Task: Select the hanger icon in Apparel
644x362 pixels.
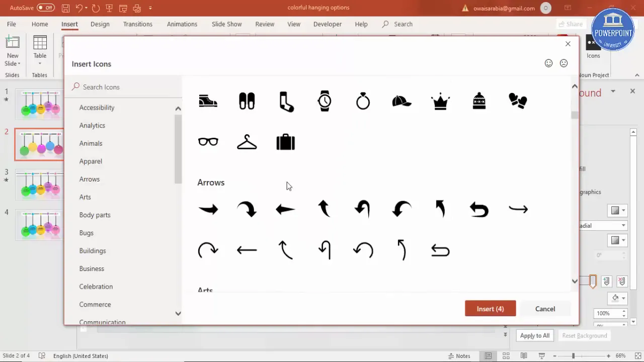Action: [247, 142]
